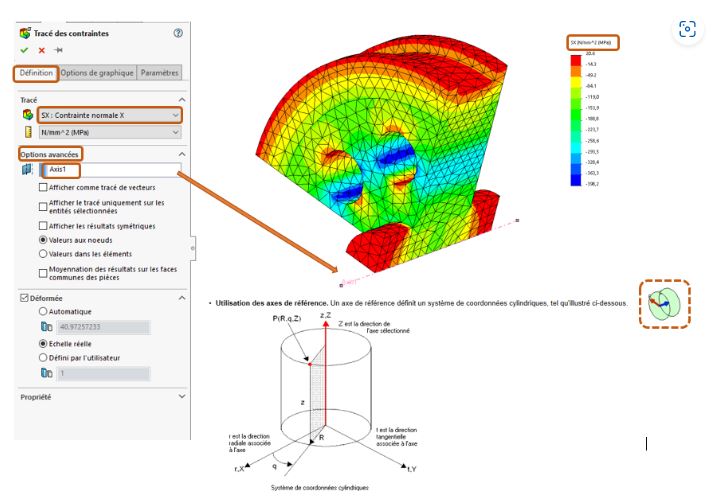Click the stress plot cube icon beside SX dropdown
The height and width of the screenshot is (502, 725).
click(28, 115)
